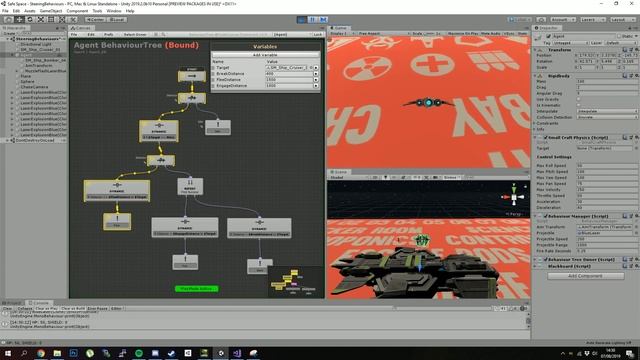
Task: Toggle the Center pivot button
Action: pyautogui.click(x=96, y=20)
